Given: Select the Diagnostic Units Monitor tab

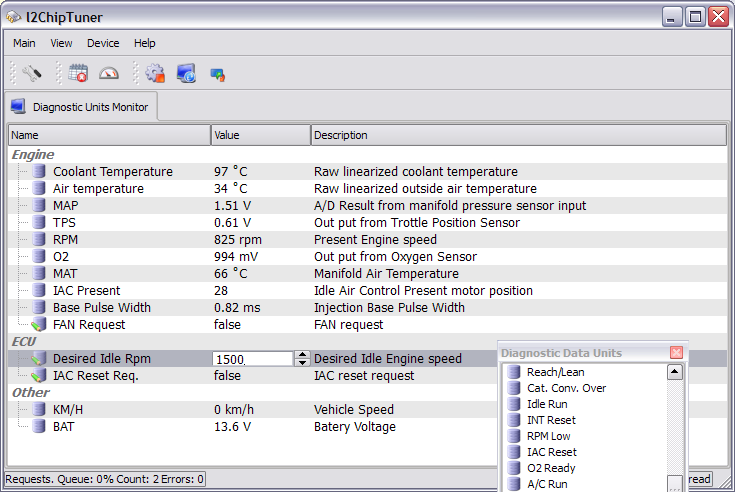Looking at the screenshot, I should 82,107.
